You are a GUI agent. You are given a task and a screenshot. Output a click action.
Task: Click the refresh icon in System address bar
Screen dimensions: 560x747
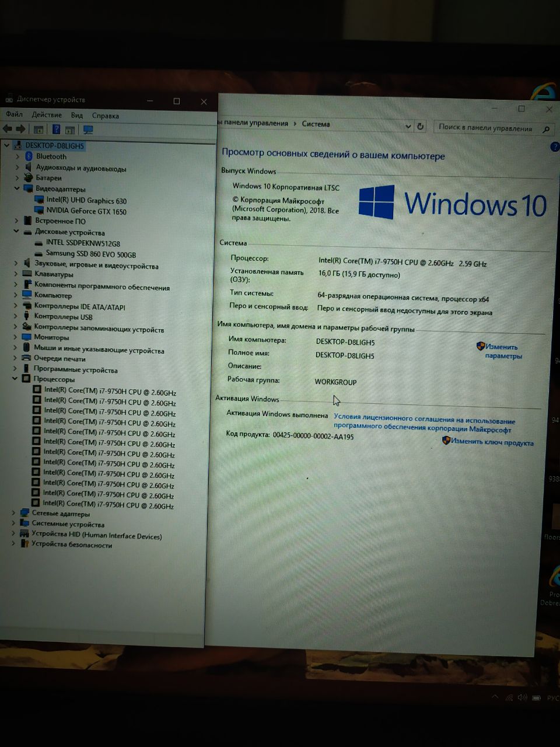[421, 126]
